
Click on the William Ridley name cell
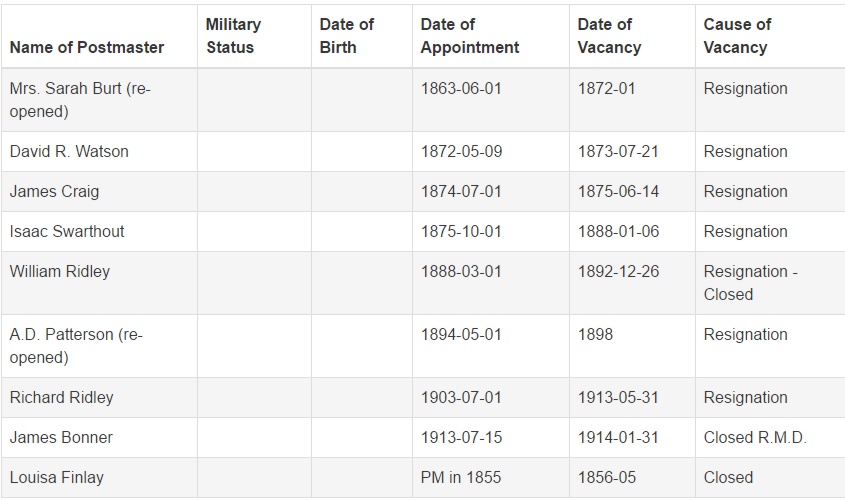tap(60, 272)
